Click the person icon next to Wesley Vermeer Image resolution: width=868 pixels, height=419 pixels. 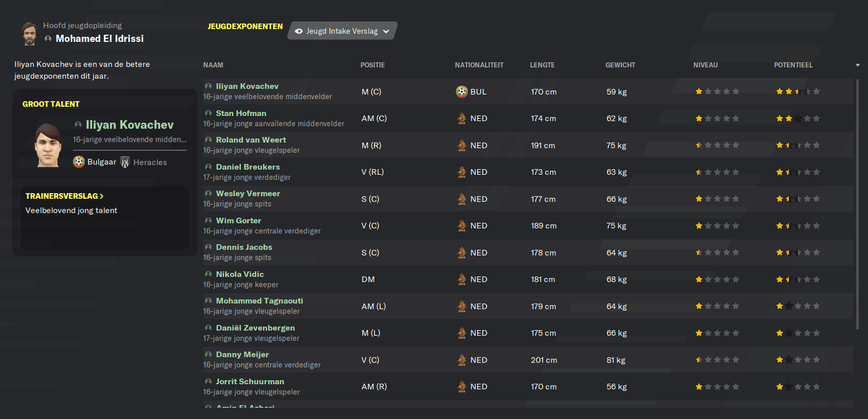208,194
